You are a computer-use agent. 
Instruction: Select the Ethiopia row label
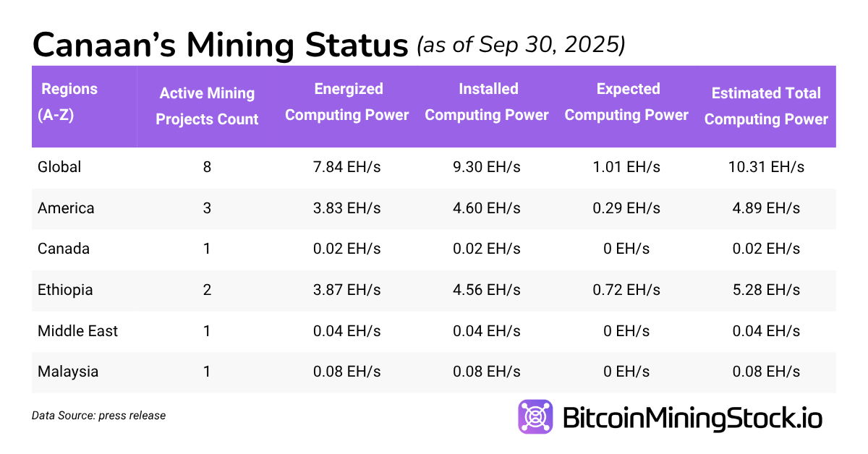[x=65, y=290]
